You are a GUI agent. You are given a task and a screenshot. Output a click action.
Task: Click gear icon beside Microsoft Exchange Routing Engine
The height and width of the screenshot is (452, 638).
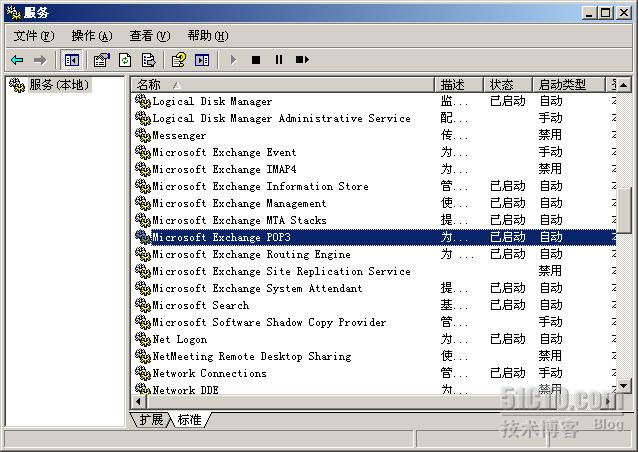143,254
